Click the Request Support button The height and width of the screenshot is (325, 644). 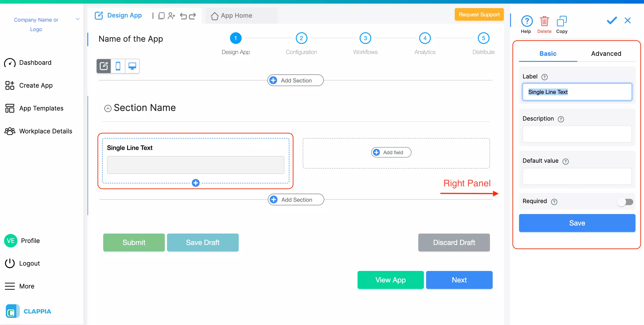point(479,15)
